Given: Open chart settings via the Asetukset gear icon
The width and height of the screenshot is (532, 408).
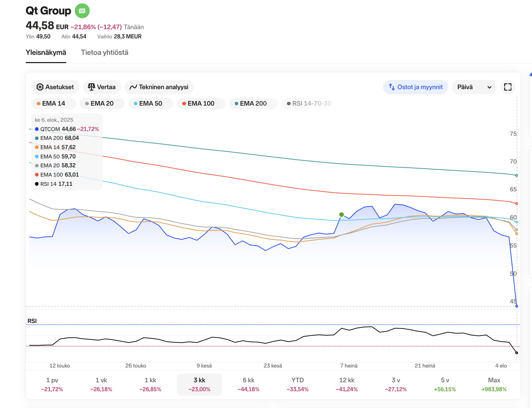Looking at the screenshot, I should coord(40,87).
